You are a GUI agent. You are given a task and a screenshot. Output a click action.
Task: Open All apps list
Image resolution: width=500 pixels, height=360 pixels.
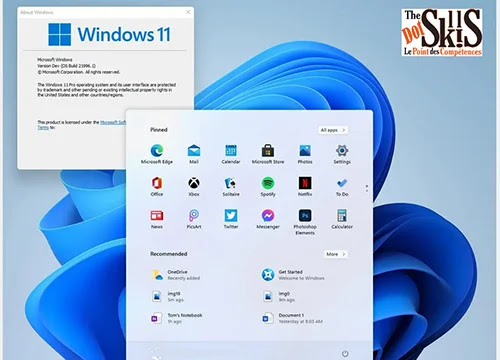(x=333, y=130)
